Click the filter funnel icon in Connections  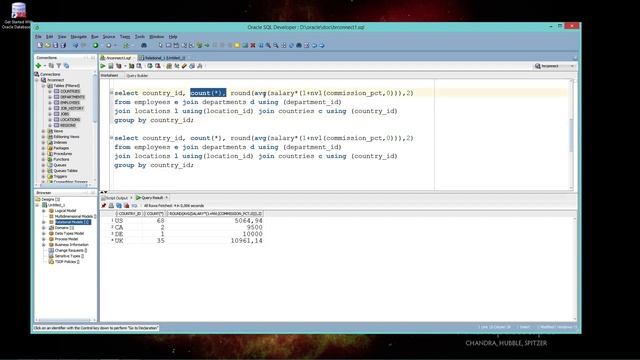[x=59, y=66]
